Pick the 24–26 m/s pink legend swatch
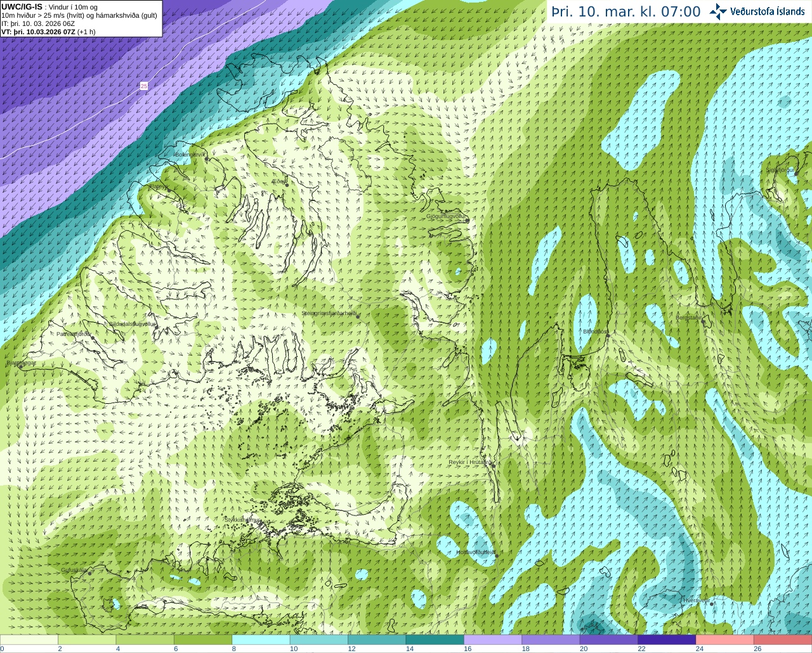The height and width of the screenshot is (653, 812). pos(725,640)
